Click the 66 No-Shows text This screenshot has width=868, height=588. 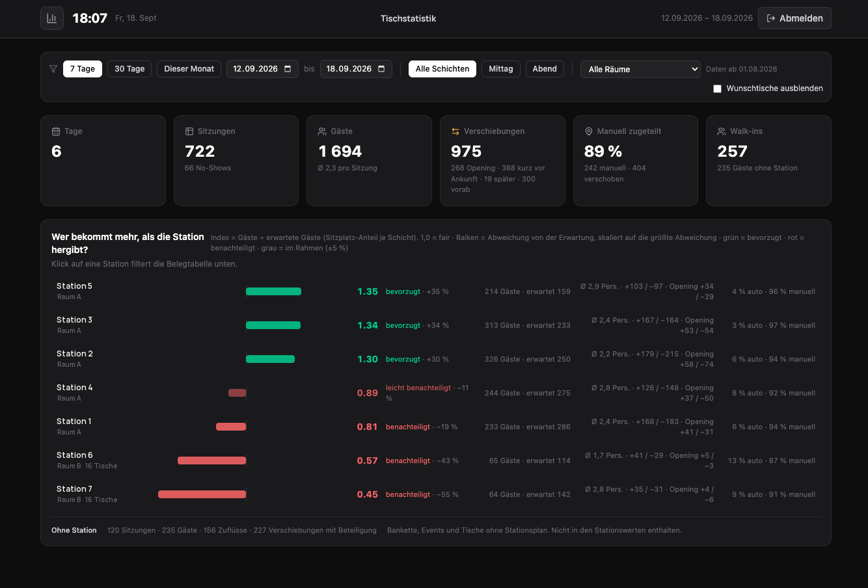pos(208,168)
